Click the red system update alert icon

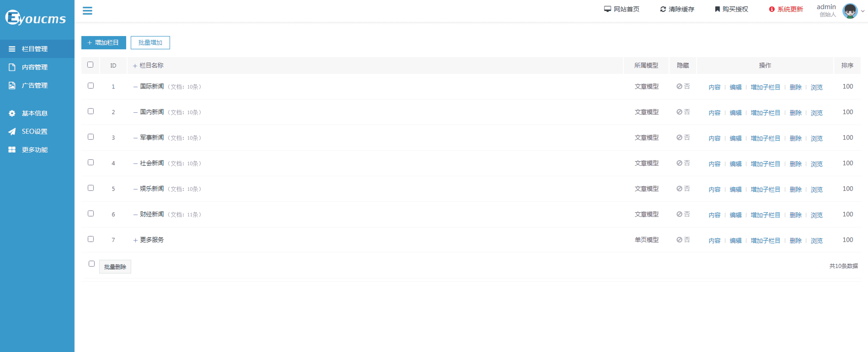[772, 9]
